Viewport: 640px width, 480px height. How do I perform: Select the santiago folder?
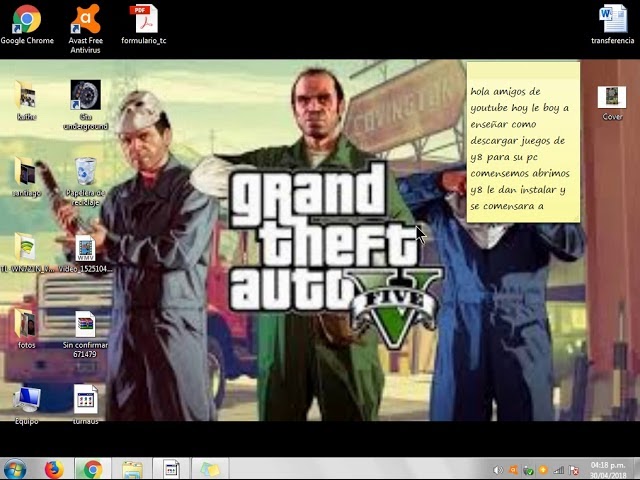point(27,177)
